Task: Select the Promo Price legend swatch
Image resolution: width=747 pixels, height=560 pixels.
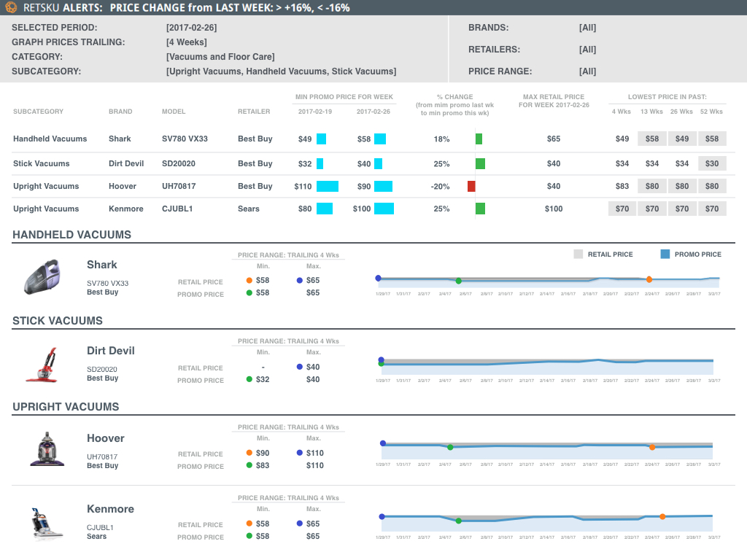Action: (x=665, y=254)
